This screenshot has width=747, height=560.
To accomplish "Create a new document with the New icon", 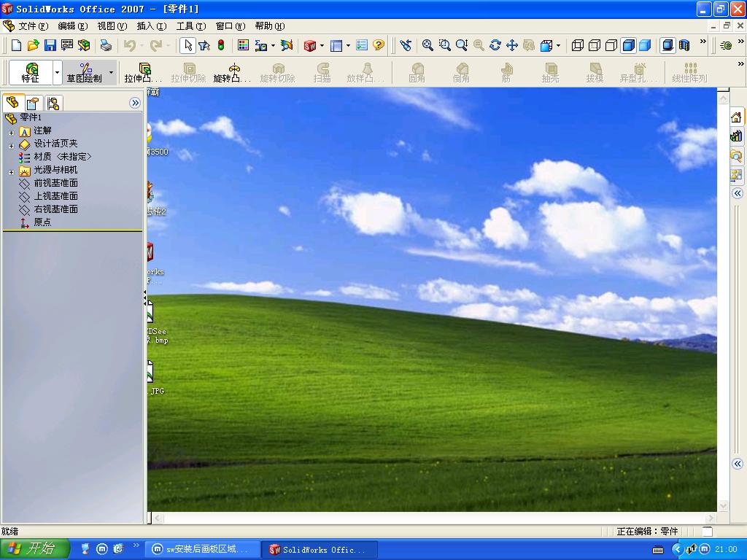I will [x=16, y=45].
